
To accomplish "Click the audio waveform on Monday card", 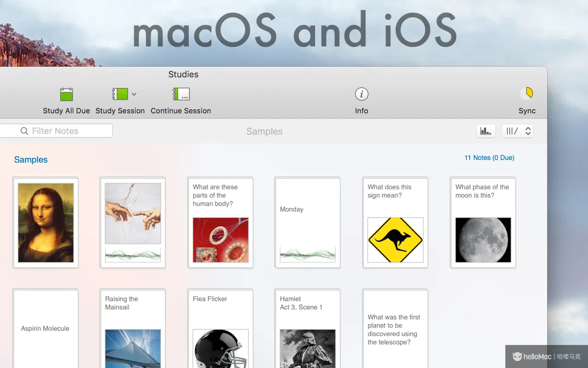I will (308, 254).
